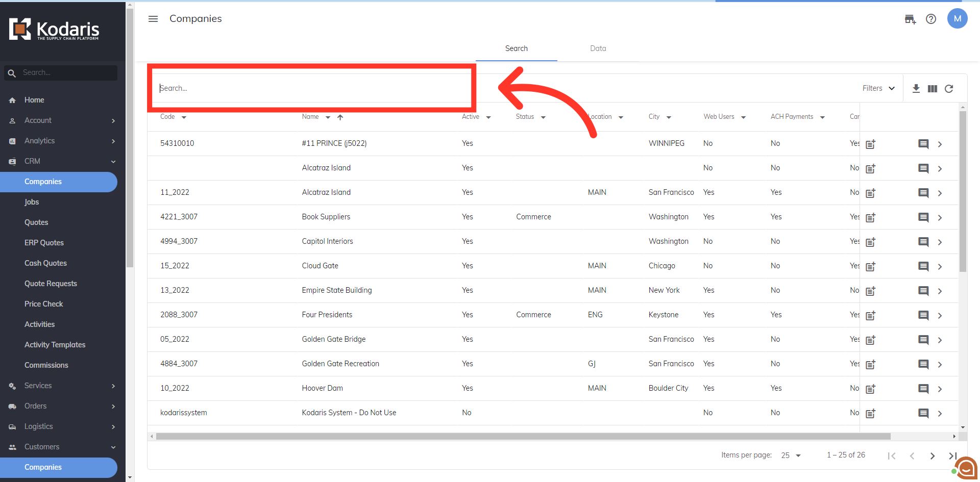Click the table vertical scrollbar
The image size is (980, 482).
(963, 191)
